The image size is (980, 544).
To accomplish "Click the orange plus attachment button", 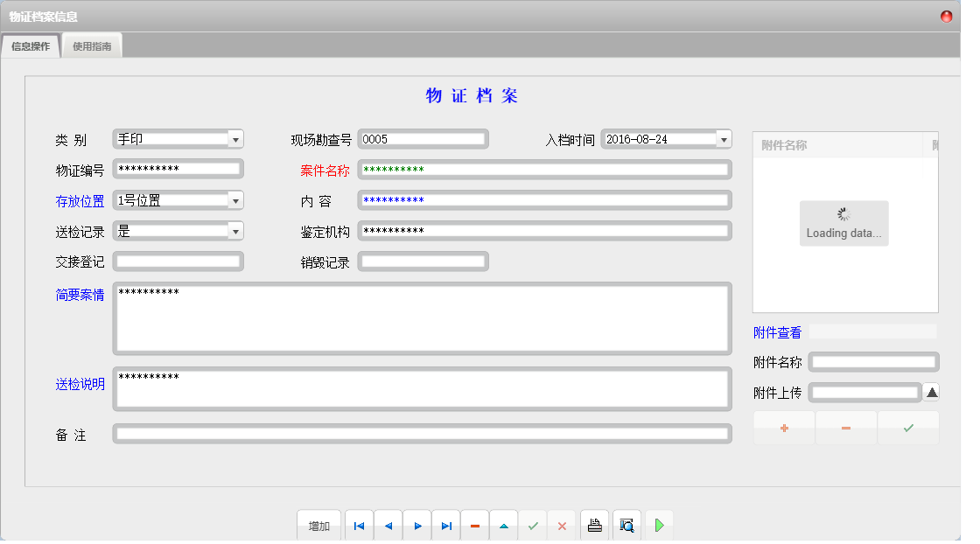I will coord(784,429).
